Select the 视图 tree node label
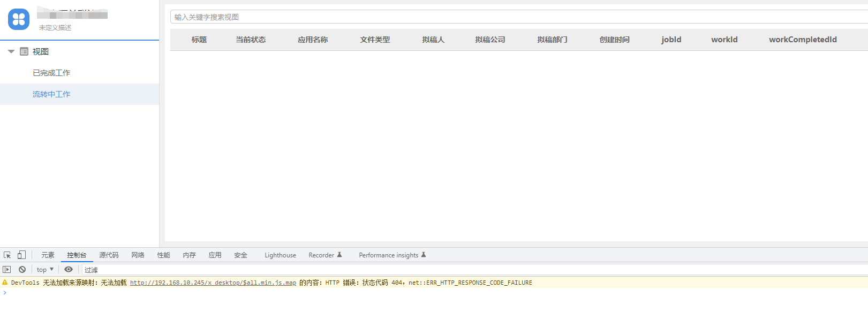The width and height of the screenshot is (868, 320). tap(41, 51)
